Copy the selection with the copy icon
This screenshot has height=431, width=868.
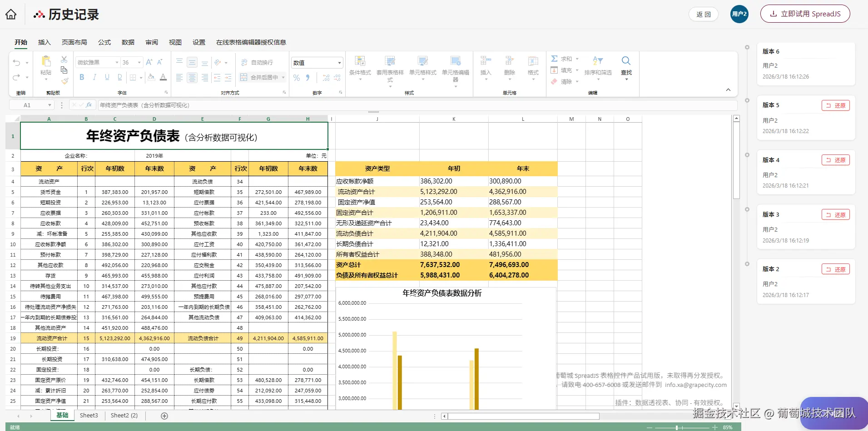pyautogui.click(x=64, y=70)
